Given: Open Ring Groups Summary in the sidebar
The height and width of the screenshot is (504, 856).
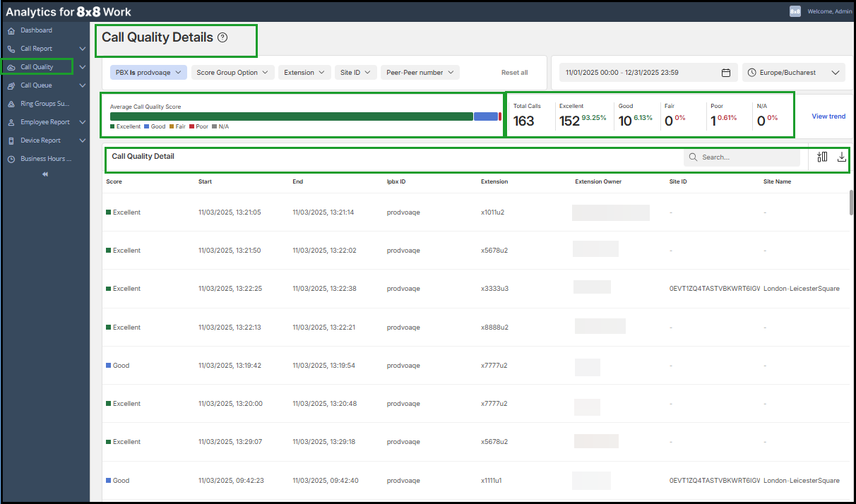Looking at the screenshot, I should (44, 104).
